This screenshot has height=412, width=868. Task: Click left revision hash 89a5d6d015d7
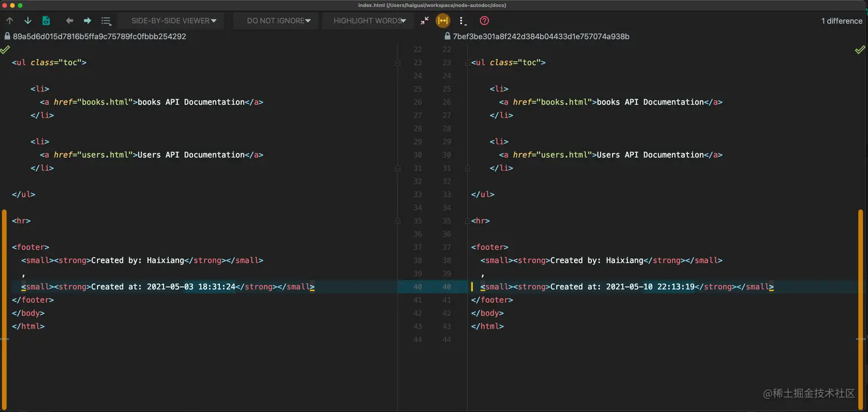coord(99,36)
